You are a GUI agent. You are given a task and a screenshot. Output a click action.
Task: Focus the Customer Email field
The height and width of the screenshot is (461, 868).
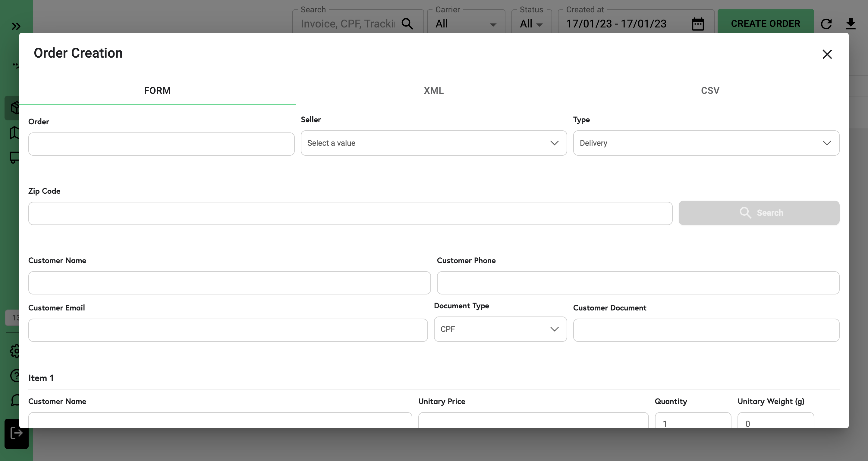[x=228, y=330]
